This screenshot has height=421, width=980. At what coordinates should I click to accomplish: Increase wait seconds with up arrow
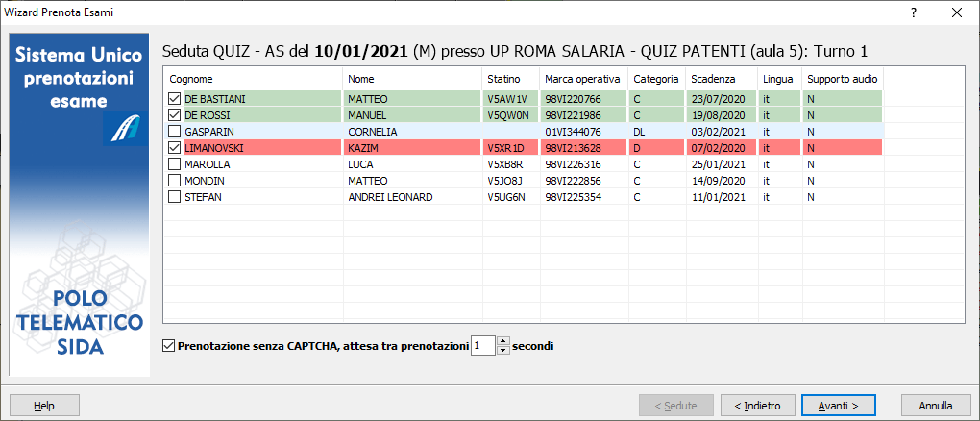coord(502,340)
